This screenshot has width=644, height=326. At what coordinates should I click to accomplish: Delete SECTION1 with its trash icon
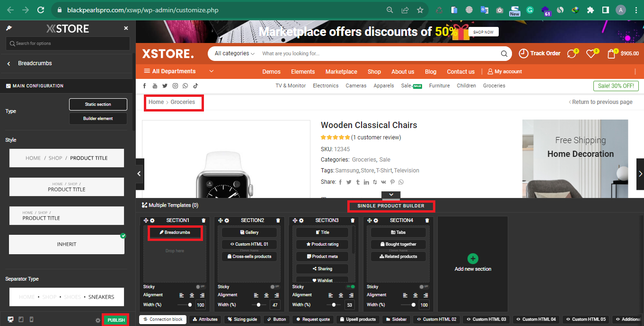pyautogui.click(x=203, y=220)
